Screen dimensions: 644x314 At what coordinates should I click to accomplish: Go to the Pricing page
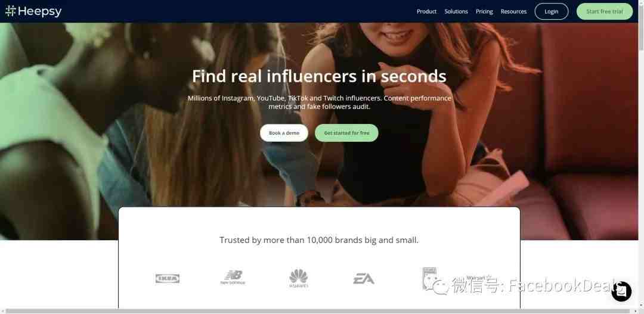484,11
